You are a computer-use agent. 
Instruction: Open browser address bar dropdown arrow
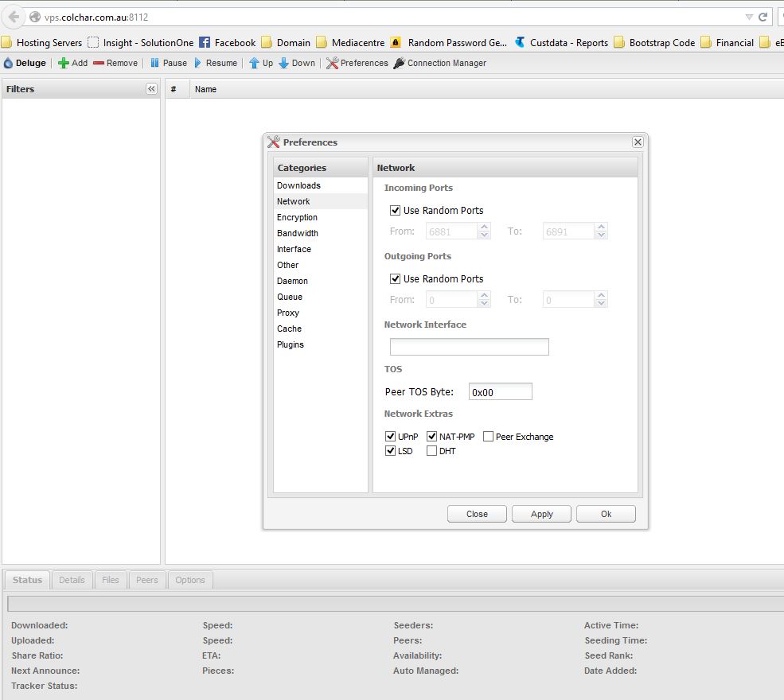tap(748, 17)
